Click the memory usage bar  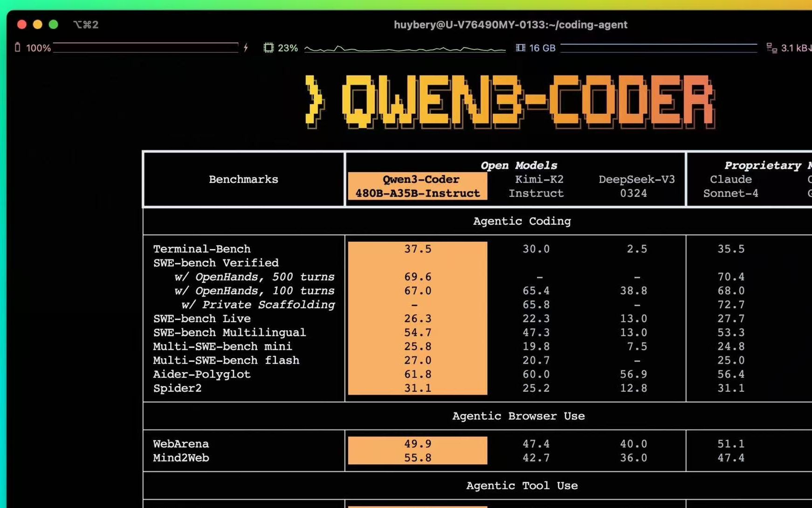pyautogui.click(x=659, y=48)
